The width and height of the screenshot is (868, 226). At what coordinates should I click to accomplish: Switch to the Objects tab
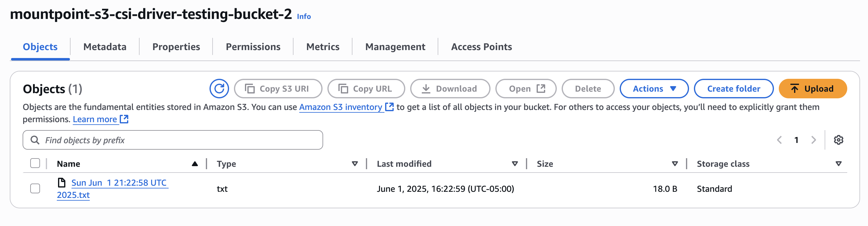[x=40, y=47]
